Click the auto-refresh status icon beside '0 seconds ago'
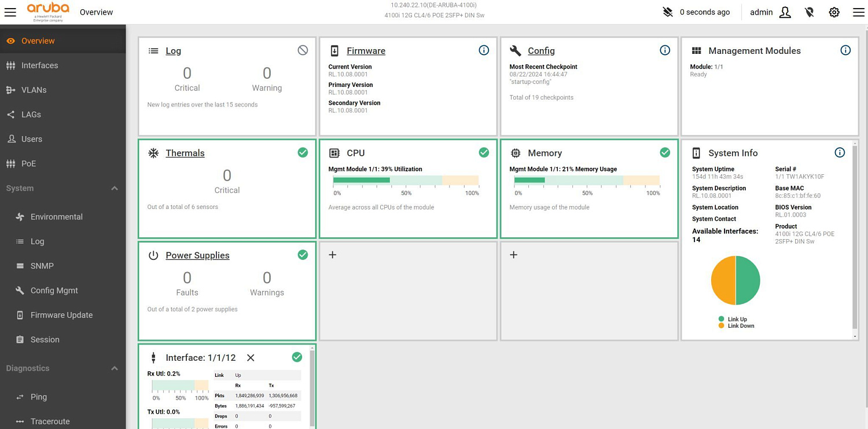The image size is (868, 429). (x=668, y=12)
